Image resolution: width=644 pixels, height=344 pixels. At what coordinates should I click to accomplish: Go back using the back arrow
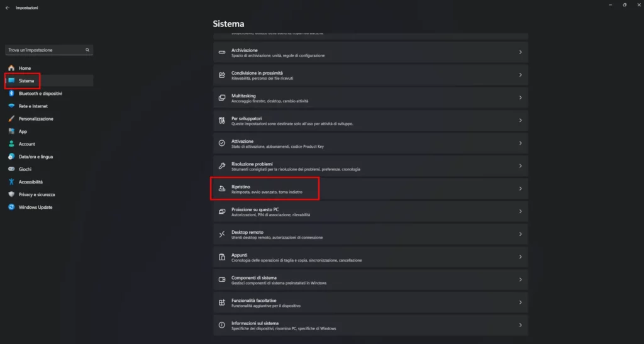point(7,8)
